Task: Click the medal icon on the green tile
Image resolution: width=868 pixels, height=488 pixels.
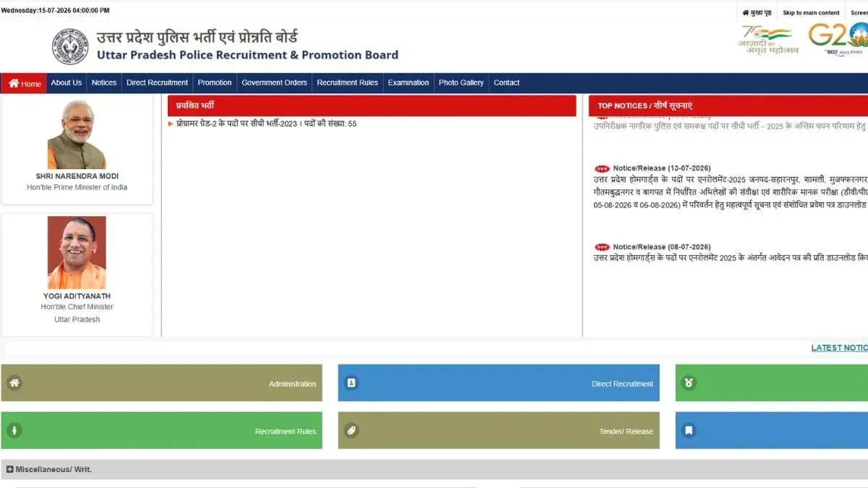Action: point(689,383)
